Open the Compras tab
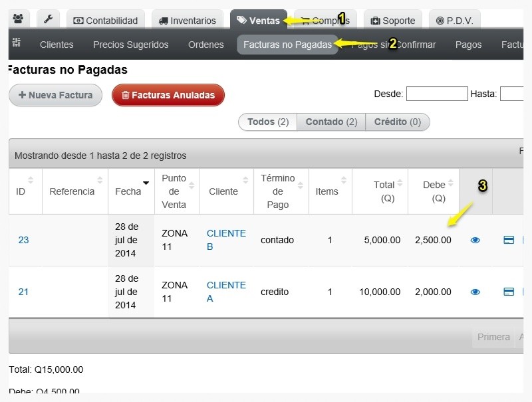Viewport: 532px width, 402px height. click(325, 21)
